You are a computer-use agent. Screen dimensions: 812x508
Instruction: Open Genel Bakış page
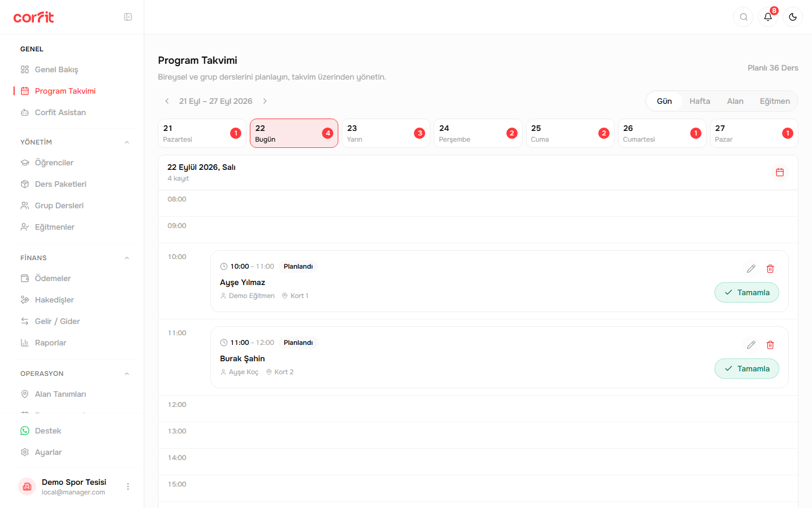(74, 69)
